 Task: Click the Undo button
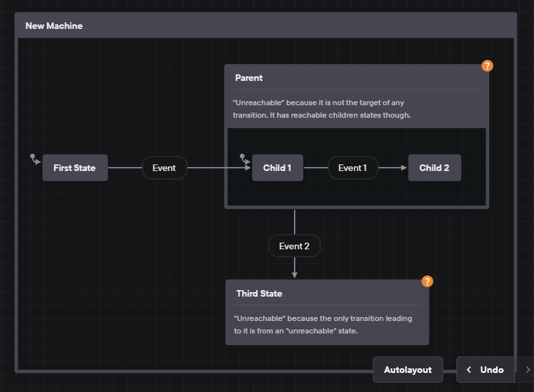coord(491,370)
